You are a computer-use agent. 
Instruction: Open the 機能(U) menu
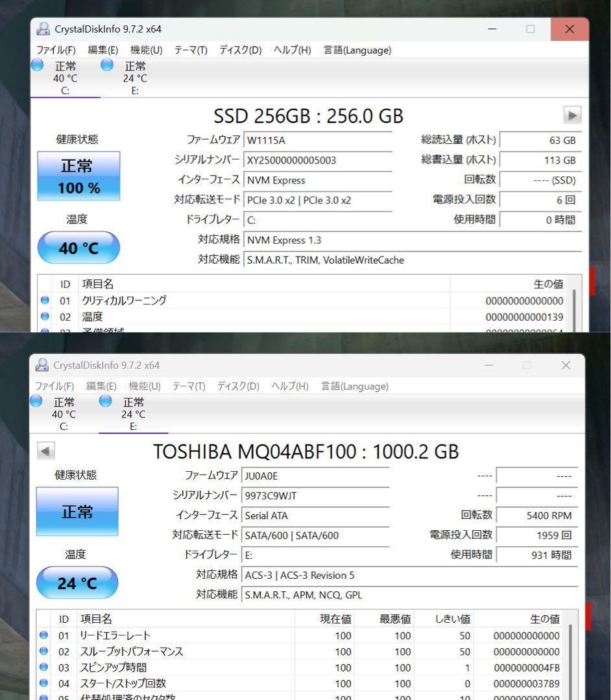145,50
